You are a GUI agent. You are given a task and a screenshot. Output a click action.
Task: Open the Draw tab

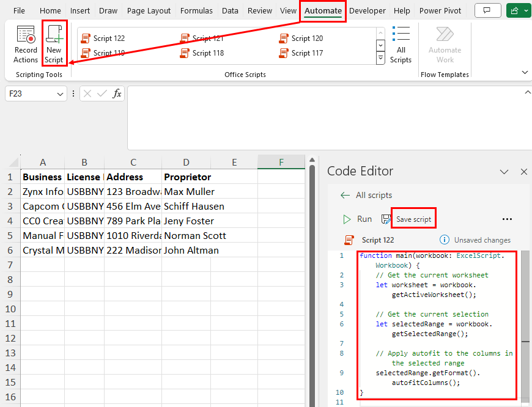(108, 11)
